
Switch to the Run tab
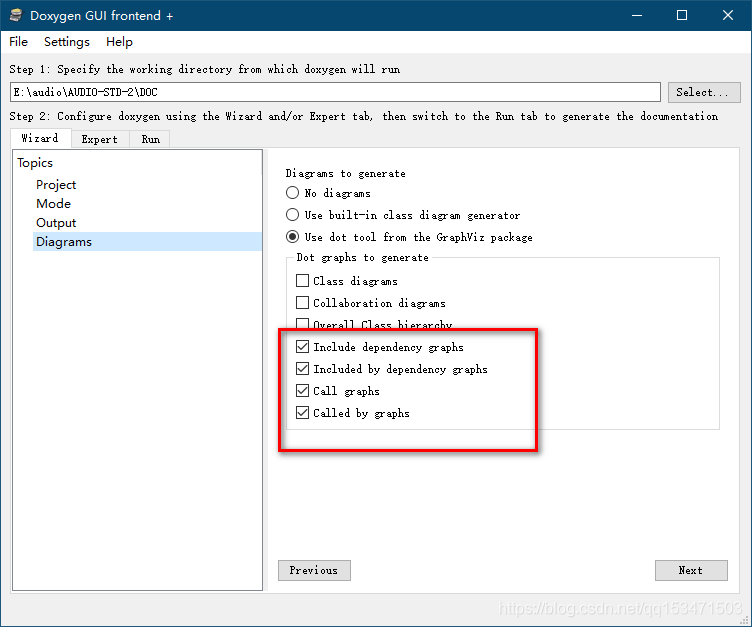pos(150,139)
